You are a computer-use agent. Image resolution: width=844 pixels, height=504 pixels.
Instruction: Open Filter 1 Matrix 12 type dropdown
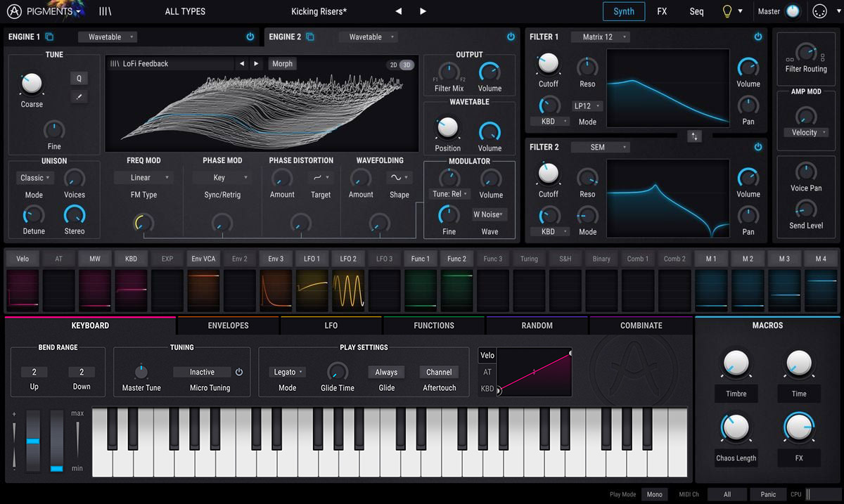coord(601,37)
